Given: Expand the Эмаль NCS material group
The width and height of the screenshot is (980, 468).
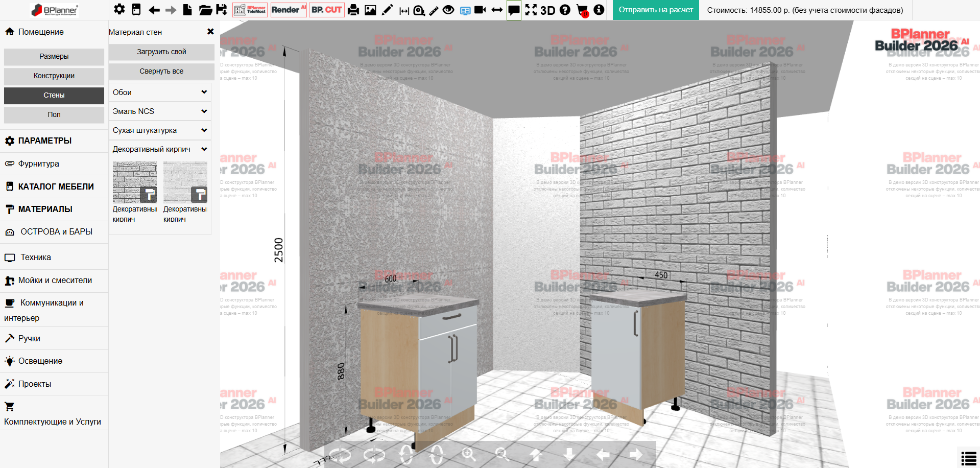Looking at the screenshot, I should tap(160, 111).
